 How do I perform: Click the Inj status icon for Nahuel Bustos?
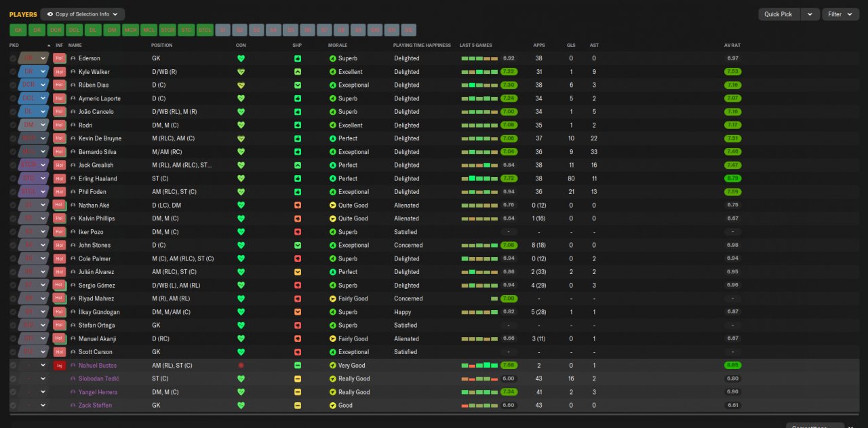click(60, 366)
